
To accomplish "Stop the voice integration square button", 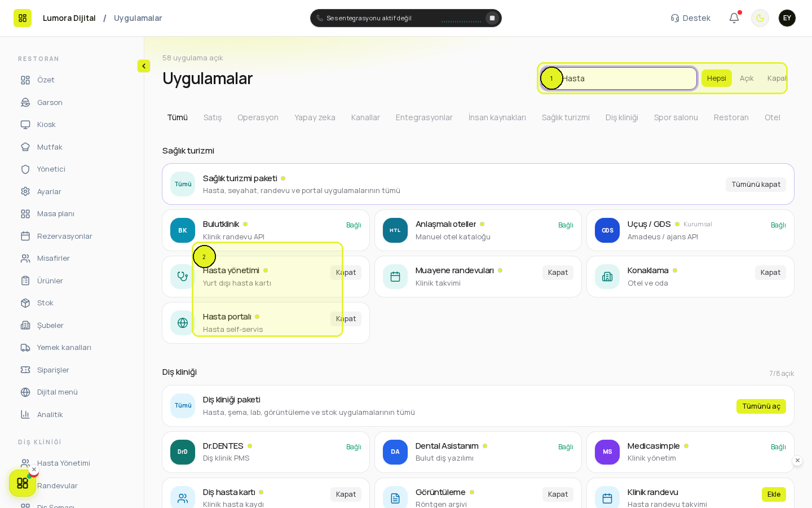I will tap(492, 18).
